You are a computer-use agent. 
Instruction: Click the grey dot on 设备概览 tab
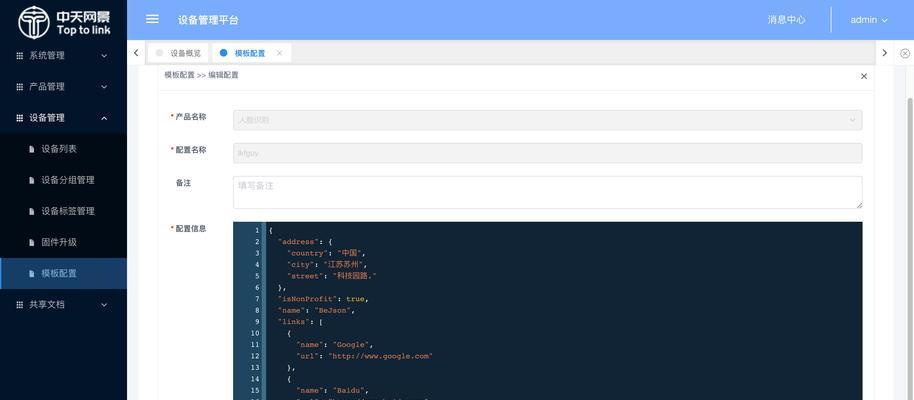[160, 52]
